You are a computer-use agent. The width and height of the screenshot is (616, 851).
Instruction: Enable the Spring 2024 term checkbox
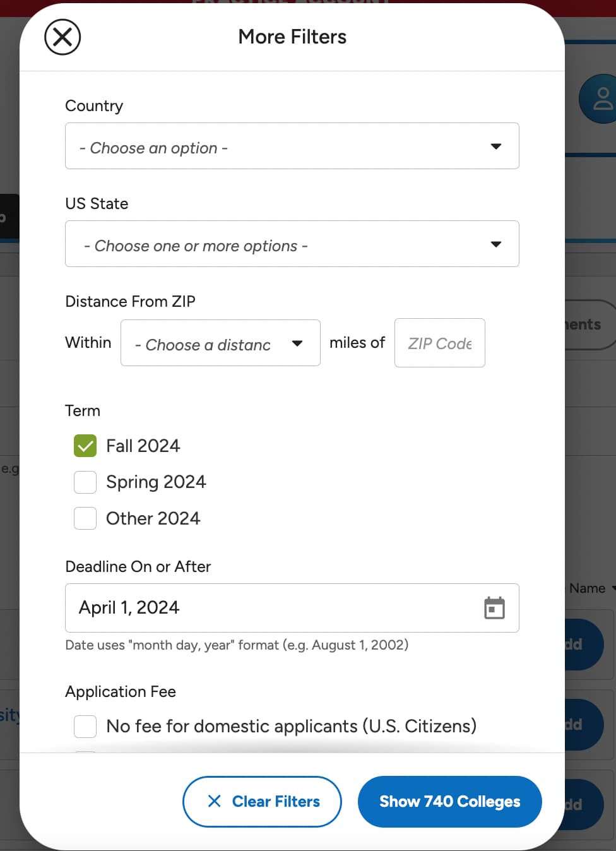tap(85, 482)
